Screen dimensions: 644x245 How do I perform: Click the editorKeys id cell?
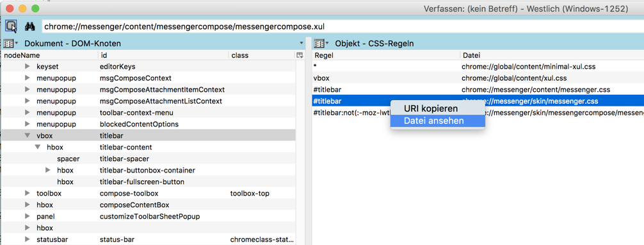coord(117,66)
